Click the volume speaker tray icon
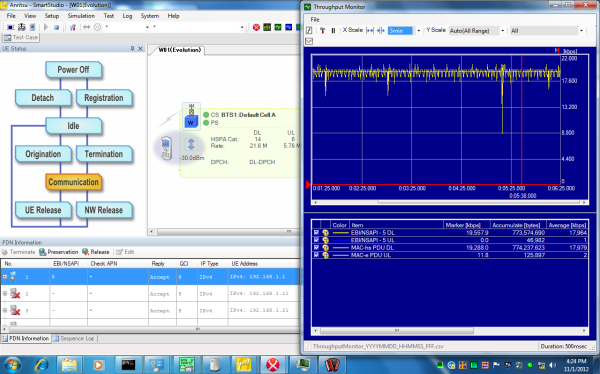Screen dimensions: 600x374 tap(552, 365)
